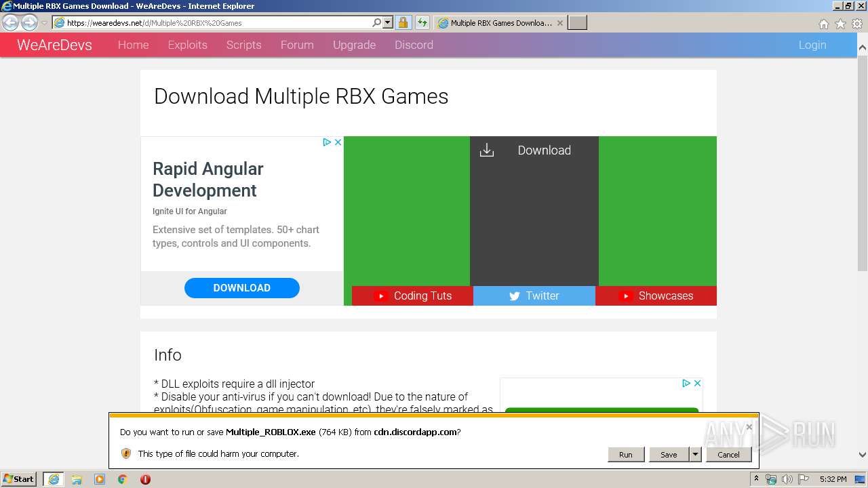Open Favorites star icon
This screenshot has width=868, height=488.
840,24
